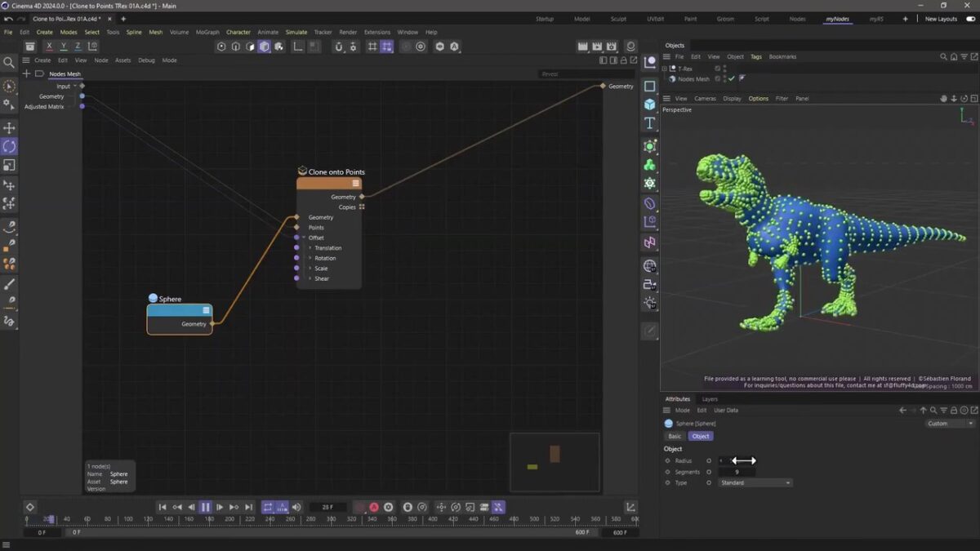
Task: Open the search magnifier in left toolbar
Action: click(10, 62)
